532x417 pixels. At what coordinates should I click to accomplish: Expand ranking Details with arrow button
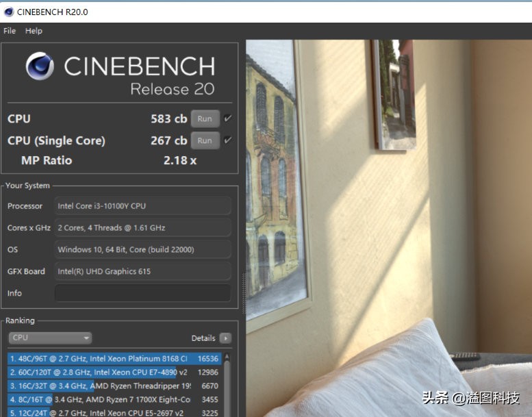pyautogui.click(x=226, y=338)
